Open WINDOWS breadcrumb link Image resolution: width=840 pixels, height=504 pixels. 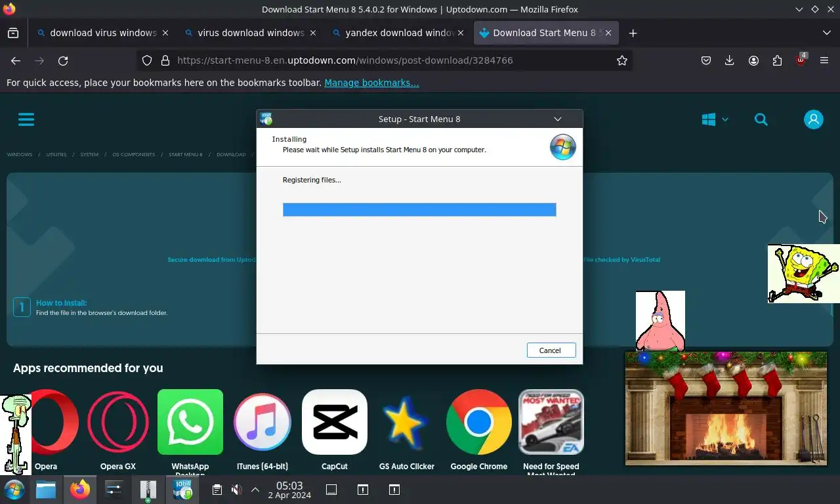(20, 155)
